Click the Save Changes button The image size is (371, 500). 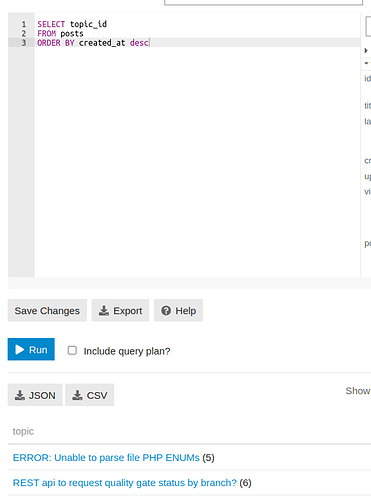click(x=47, y=310)
